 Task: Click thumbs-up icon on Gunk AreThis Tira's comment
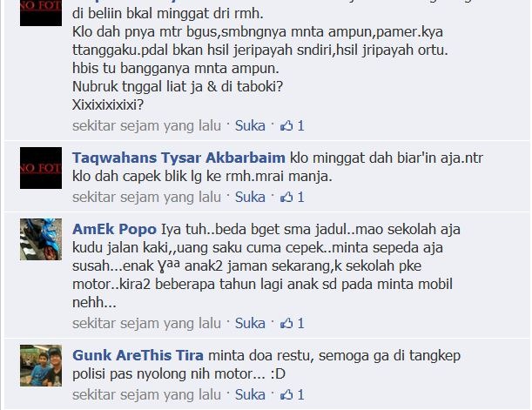[286, 394]
